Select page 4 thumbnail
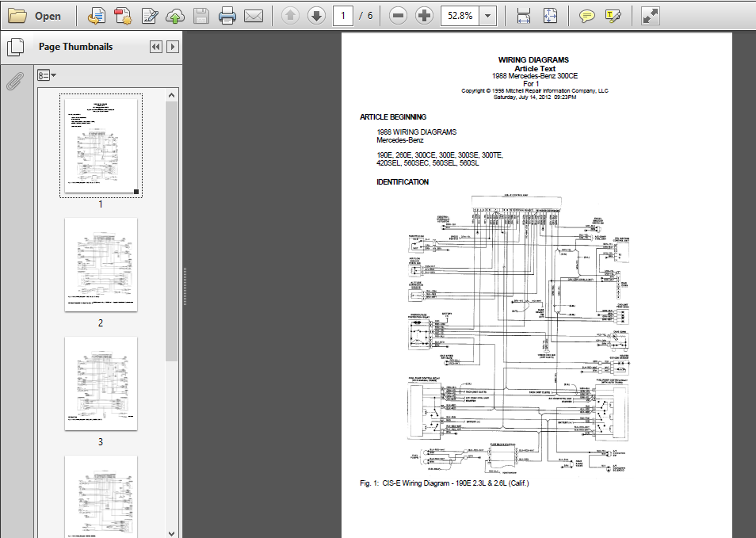Image resolution: width=756 pixels, height=538 pixels. click(101, 497)
